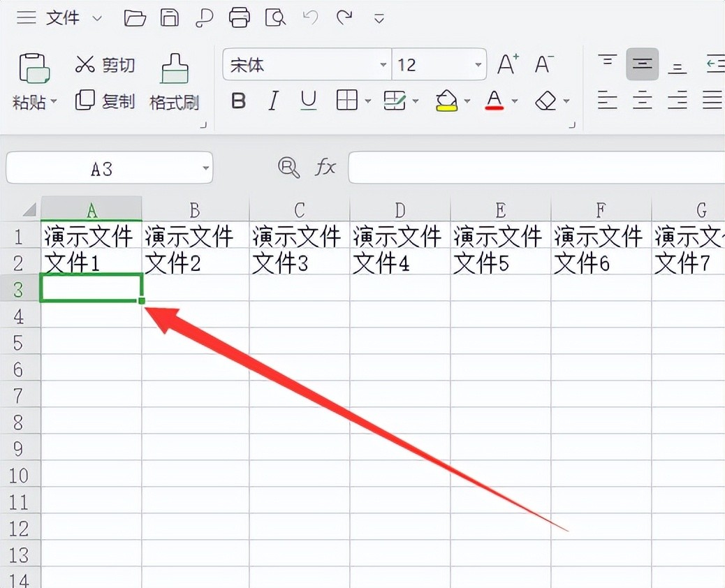
Task: Click the Save icon in quick toolbar
Action: tap(170, 17)
